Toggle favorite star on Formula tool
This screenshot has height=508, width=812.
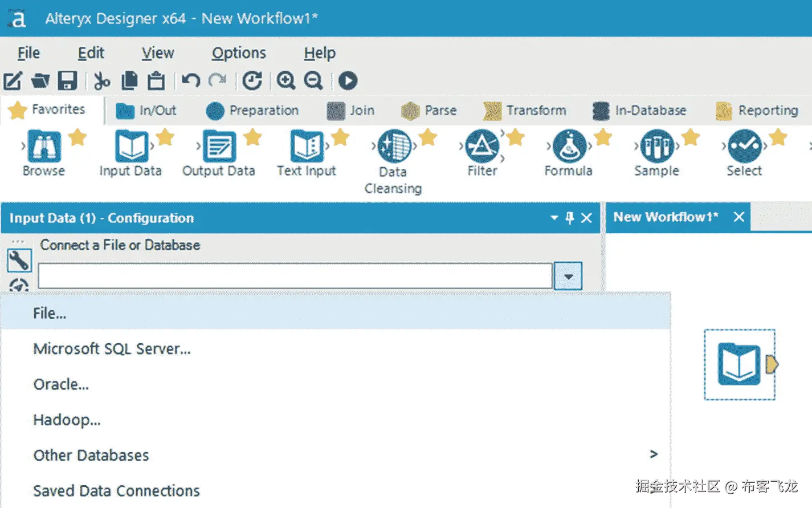(x=603, y=137)
